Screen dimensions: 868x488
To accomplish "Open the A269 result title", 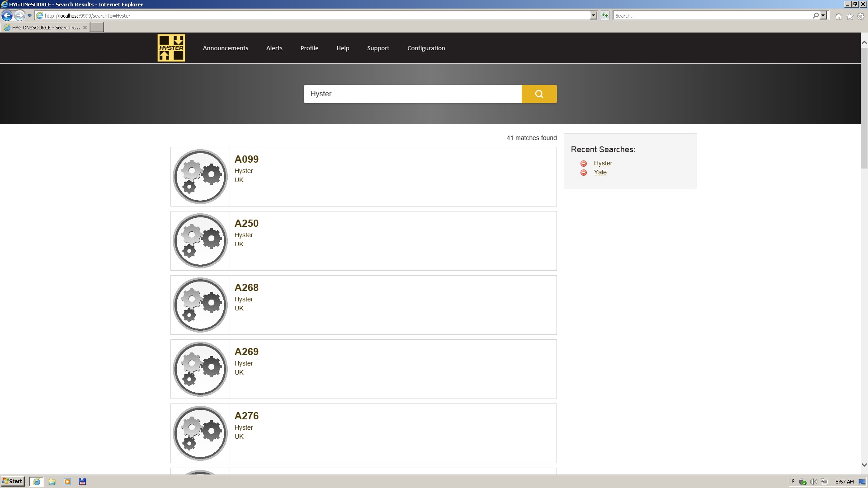I will [246, 352].
